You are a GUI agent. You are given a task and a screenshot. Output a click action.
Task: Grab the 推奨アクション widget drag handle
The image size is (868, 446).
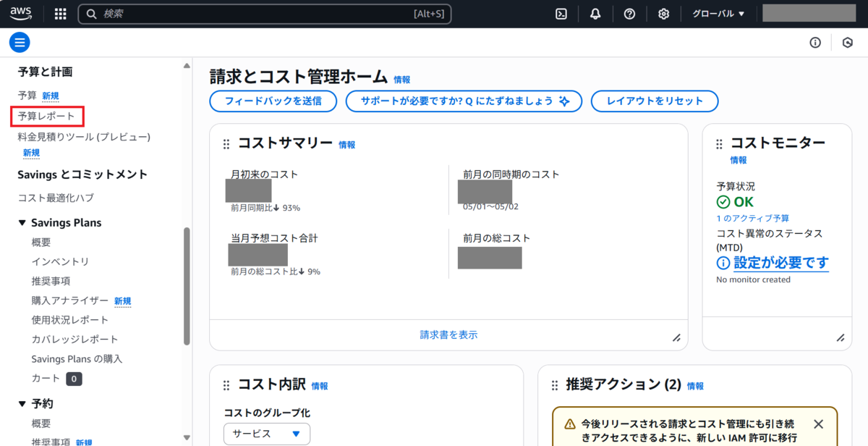pos(555,385)
